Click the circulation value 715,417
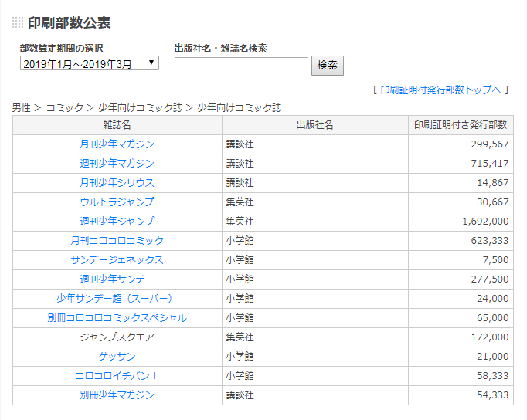The height and width of the screenshot is (420, 527). click(x=490, y=164)
